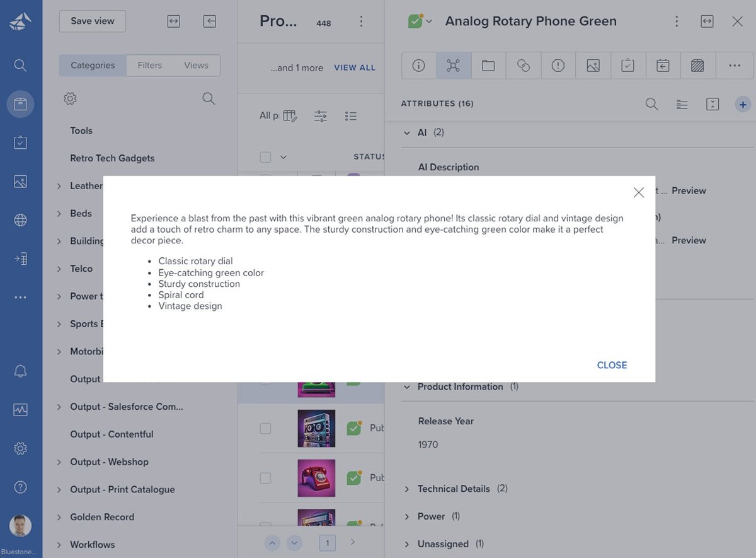Switch to the Views tab

(196, 66)
